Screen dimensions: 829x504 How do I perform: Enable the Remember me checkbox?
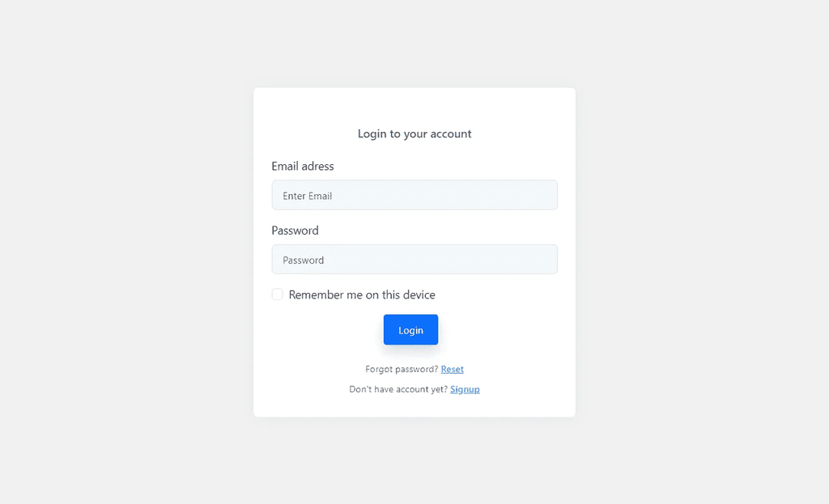[x=277, y=294]
